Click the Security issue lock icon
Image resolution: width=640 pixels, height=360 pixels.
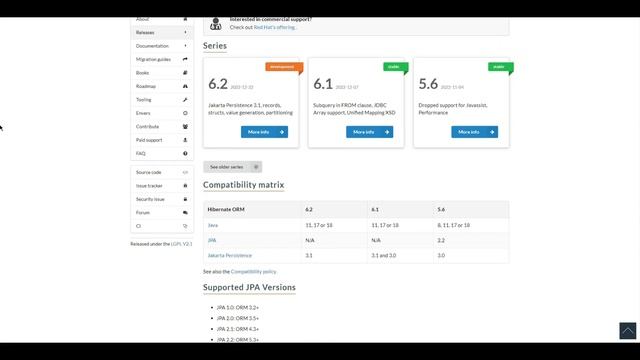click(x=185, y=199)
